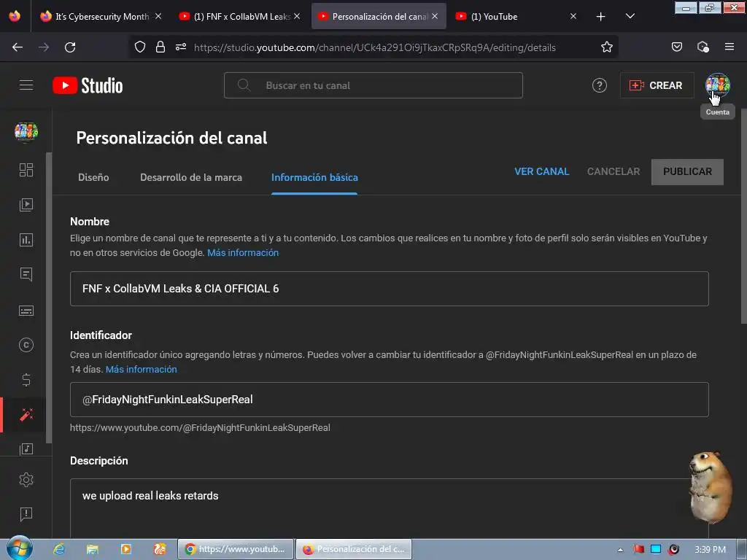Open Content from the sidebar
The width and height of the screenshot is (747, 560).
(26, 205)
